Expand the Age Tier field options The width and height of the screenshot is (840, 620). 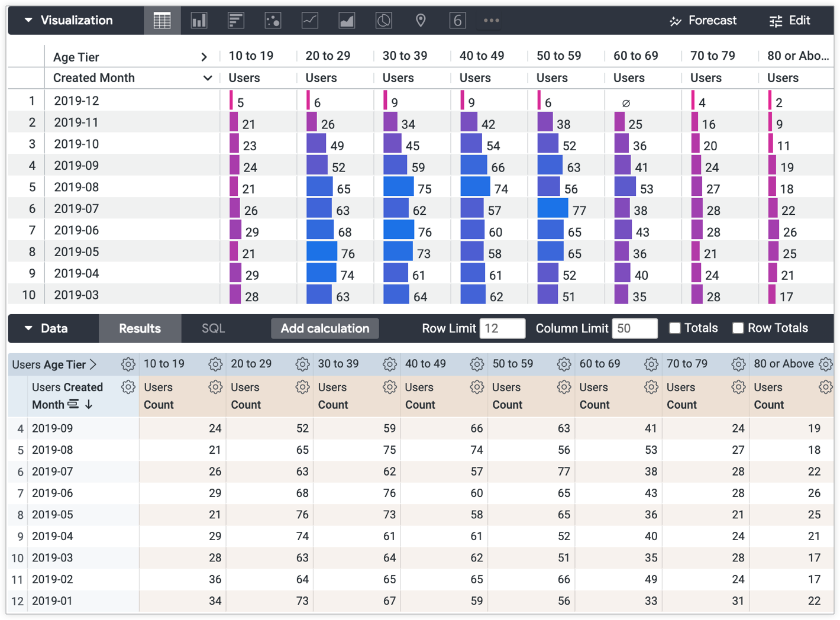205,57
